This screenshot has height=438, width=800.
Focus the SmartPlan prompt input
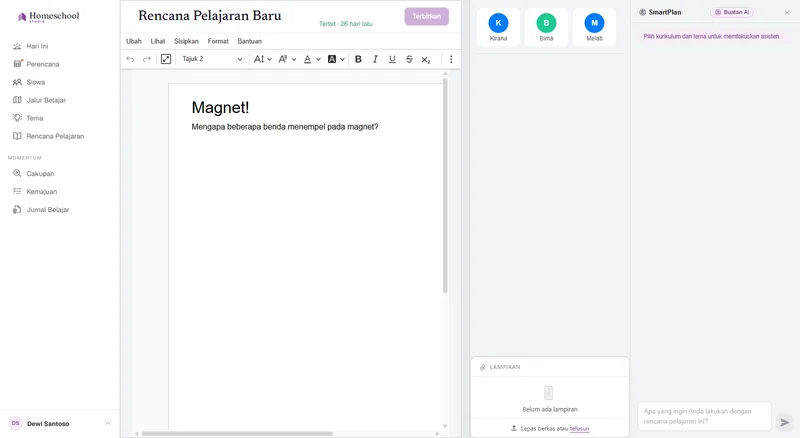tap(704, 416)
